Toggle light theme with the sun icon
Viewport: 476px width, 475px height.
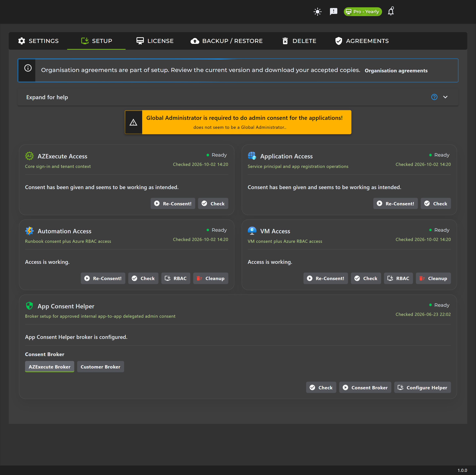click(x=318, y=12)
